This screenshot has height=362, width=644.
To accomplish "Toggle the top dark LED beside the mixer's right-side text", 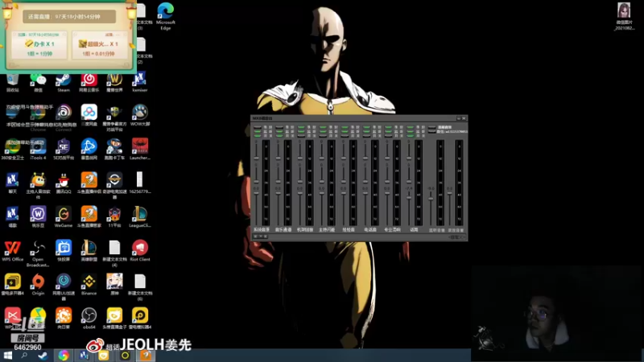I will (431, 128).
